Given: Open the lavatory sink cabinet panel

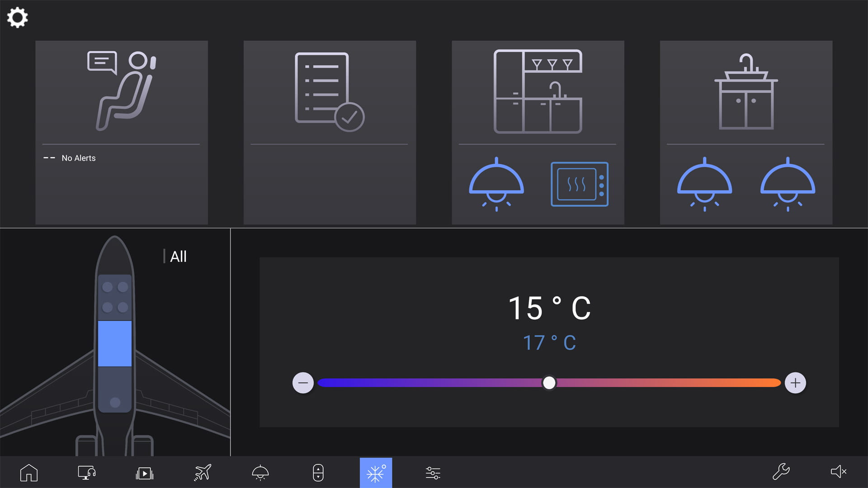Looking at the screenshot, I should click(x=745, y=90).
